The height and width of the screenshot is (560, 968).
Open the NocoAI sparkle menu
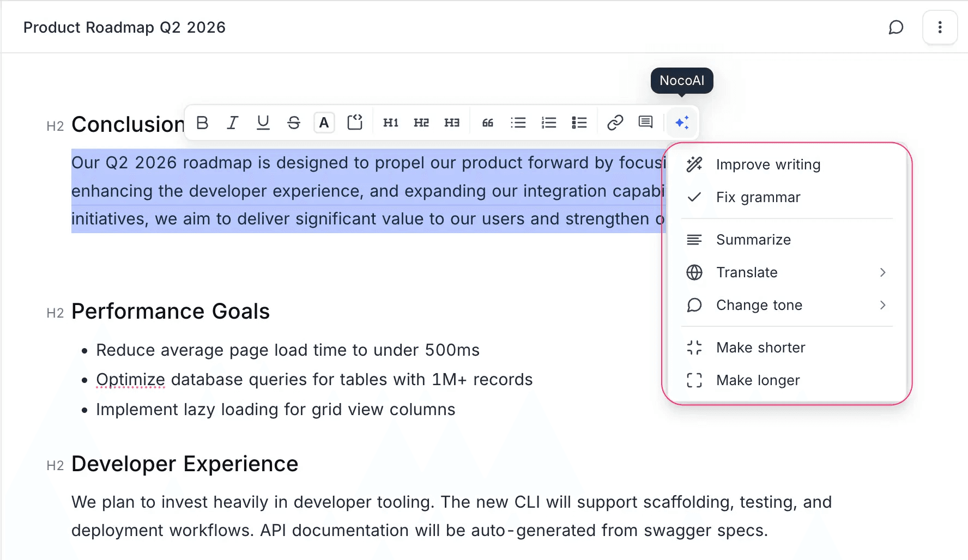[x=682, y=122]
